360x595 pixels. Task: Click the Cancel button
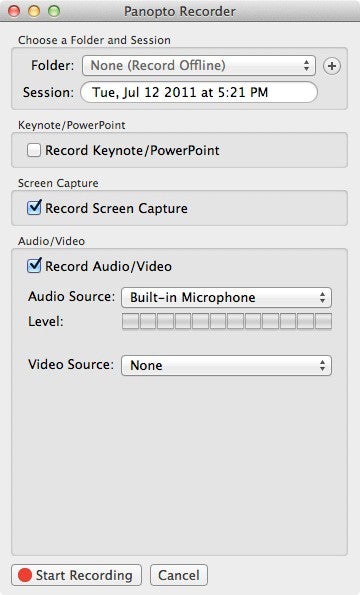pyautogui.click(x=179, y=575)
